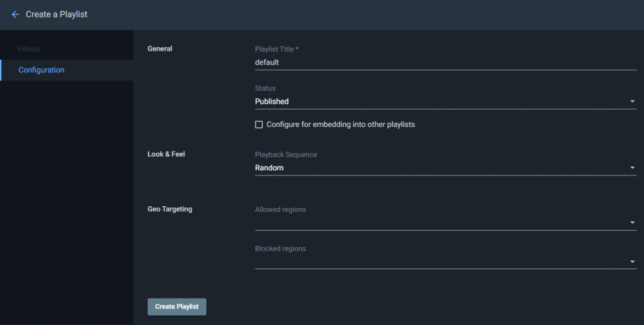Select the Configuration tab
The image size is (644, 325).
(67, 70)
